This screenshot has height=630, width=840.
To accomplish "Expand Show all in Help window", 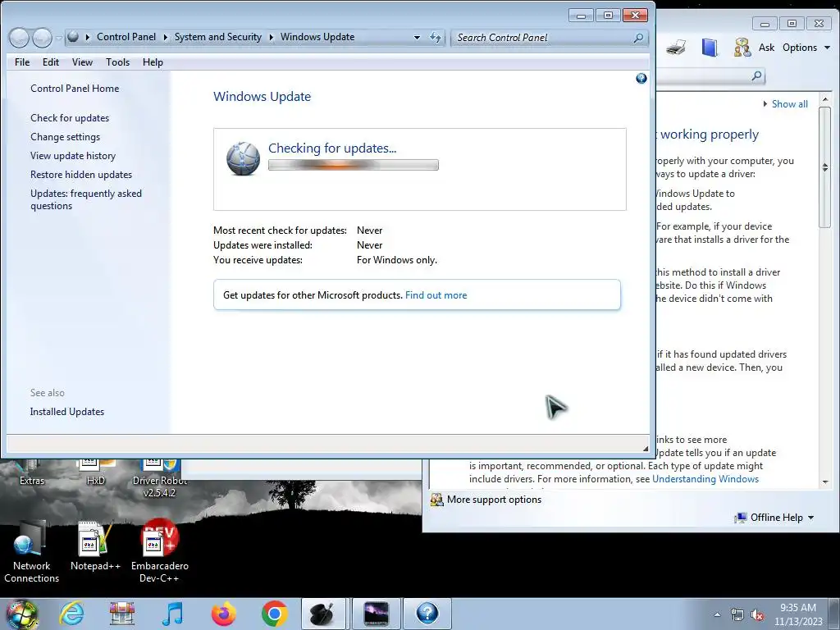I will coord(785,104).
